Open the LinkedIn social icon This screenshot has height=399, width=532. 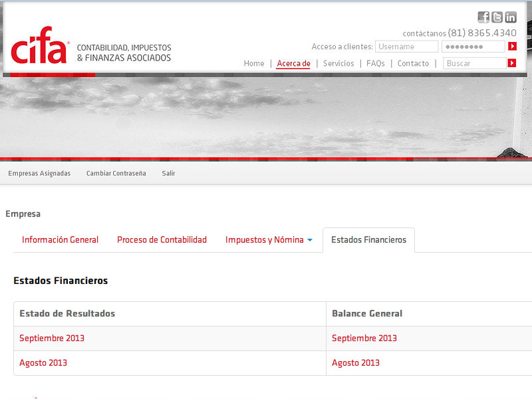(x=510, y=17)
